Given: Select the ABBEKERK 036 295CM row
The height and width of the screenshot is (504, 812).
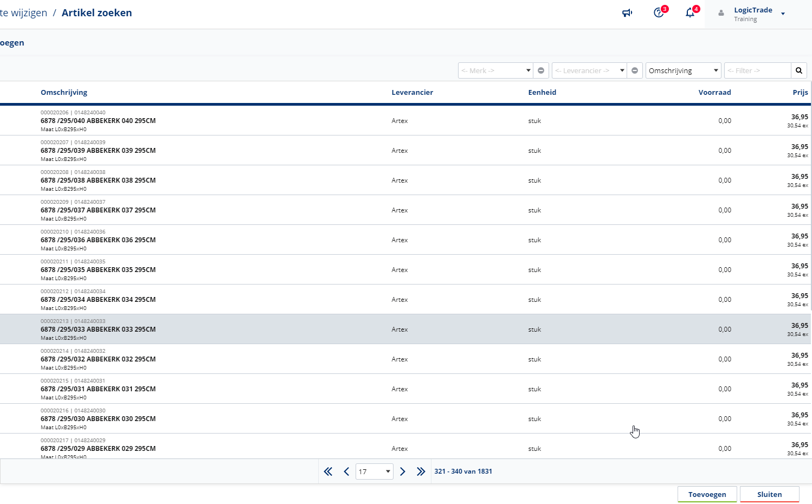Looking at the screenshot, I should point(217,240).
